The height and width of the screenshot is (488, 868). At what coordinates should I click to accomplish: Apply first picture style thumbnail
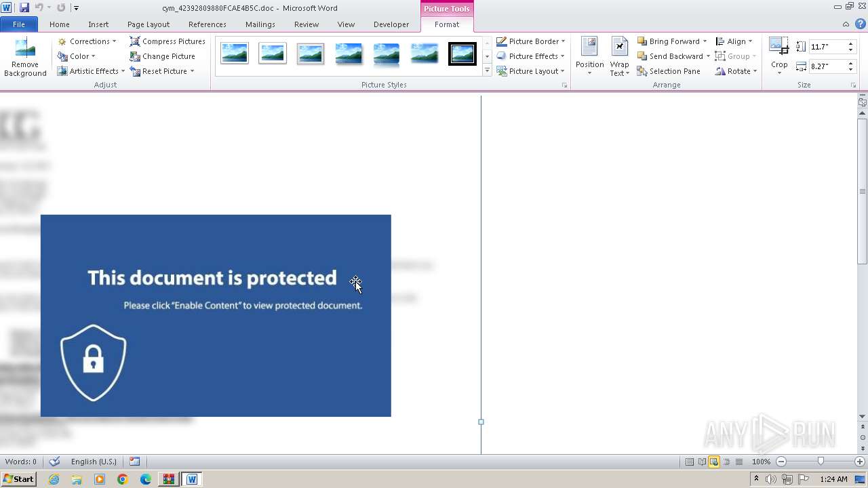tap(234, 54)
